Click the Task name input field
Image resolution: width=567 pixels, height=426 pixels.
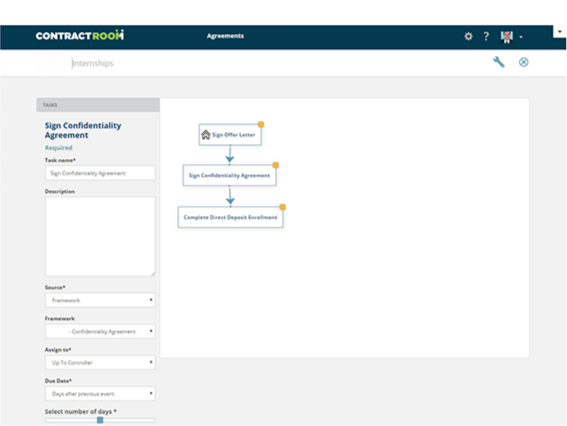[x=100, y=173]
